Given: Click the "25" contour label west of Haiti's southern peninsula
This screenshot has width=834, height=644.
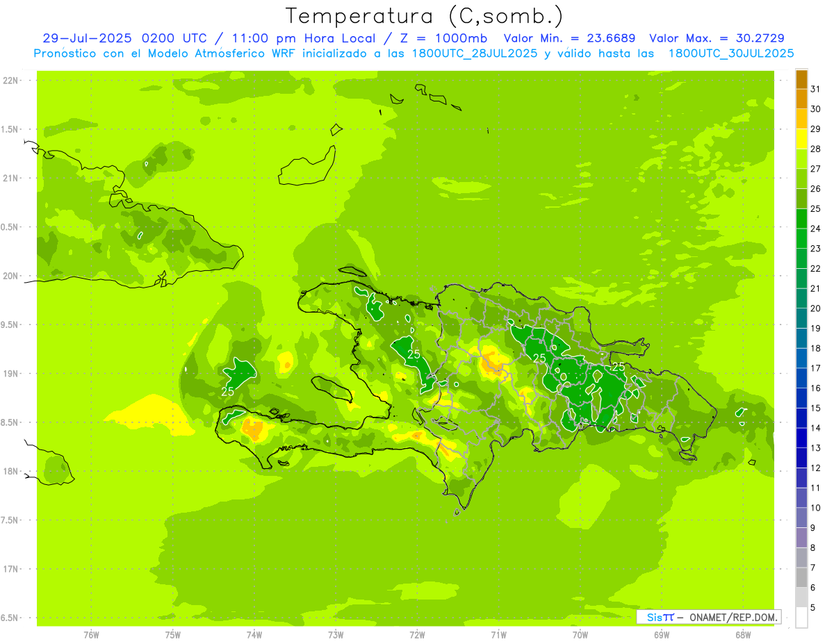Looking at the screenshot, I should click(227, 392).
